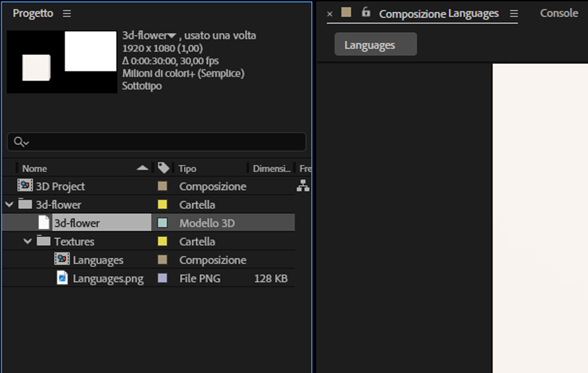Screen dimensions: 588x373
Task: Click the 128 KB size cell
Action: coord(271,279)
